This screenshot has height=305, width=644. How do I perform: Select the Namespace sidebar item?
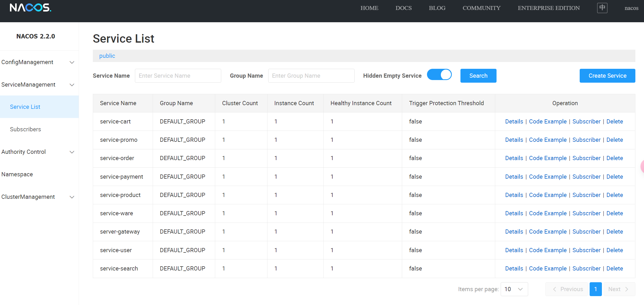pyautogui.click(x=17, y=174)
